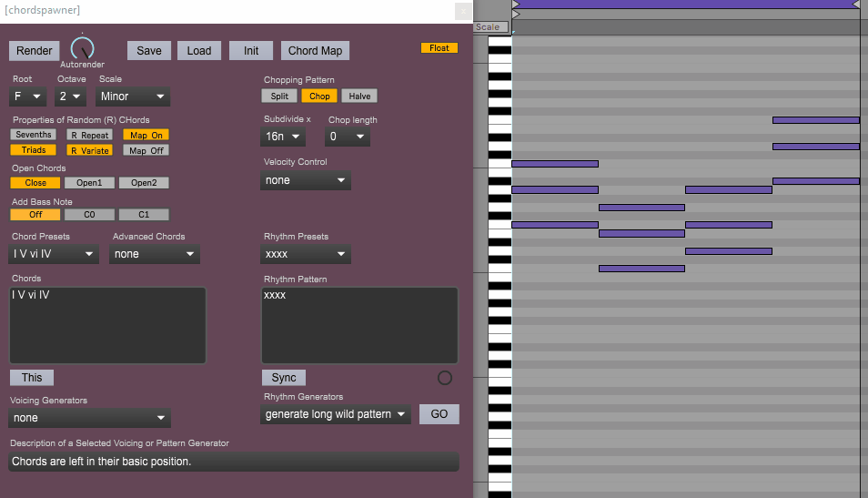Close the chordspawner window
The width and height of the screenshot is (868, 498).
coord(463,11)
